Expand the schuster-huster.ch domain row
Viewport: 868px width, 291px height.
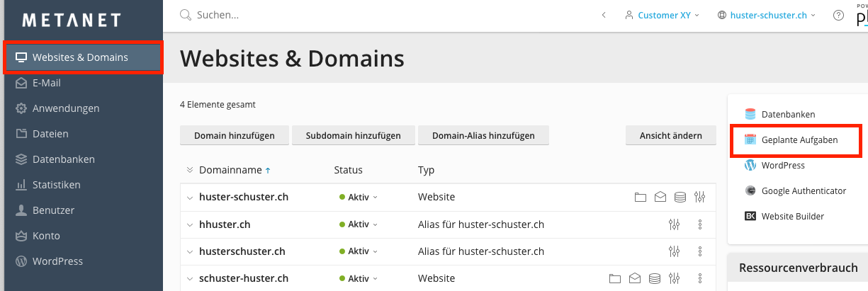(190, 278)
